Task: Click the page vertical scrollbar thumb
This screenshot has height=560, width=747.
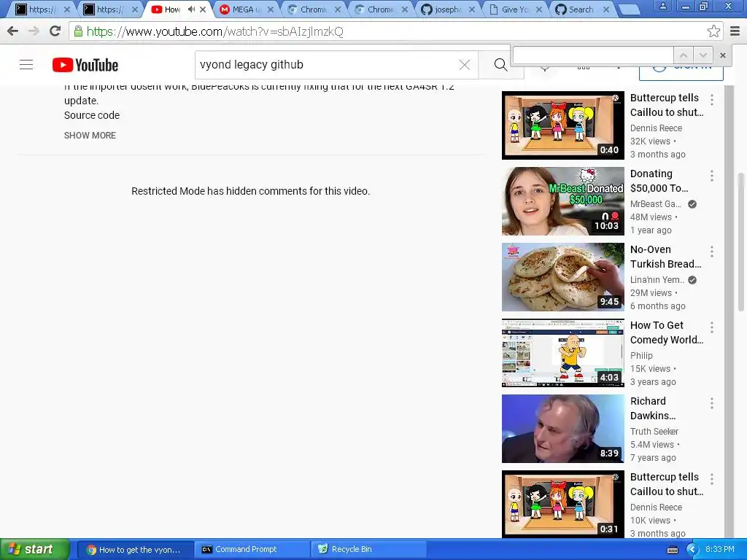Action: coord(741,242)
